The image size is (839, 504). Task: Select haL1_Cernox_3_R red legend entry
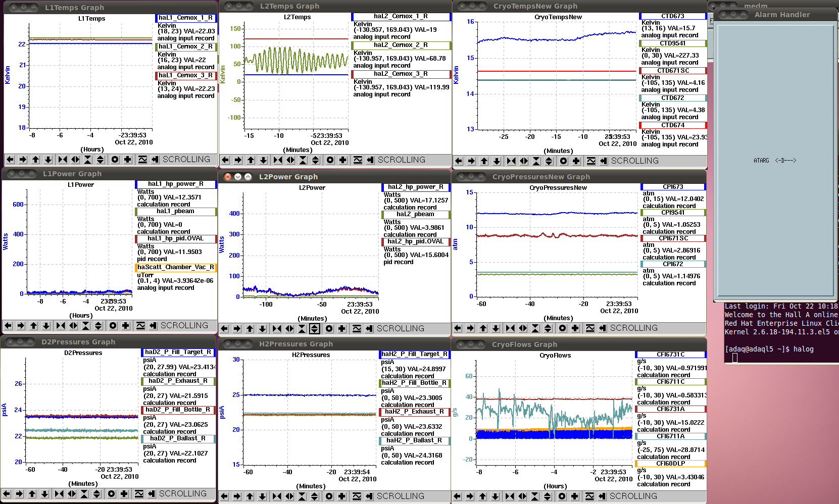coord(186,75)
